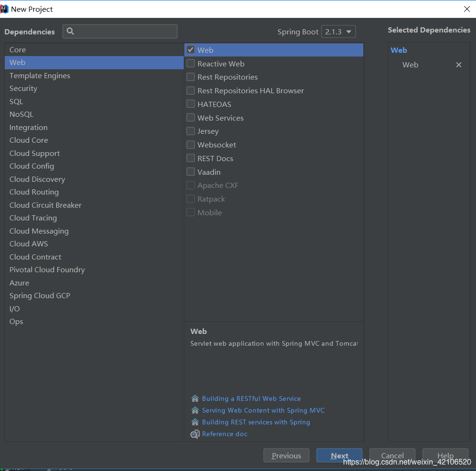Select the Cloud Config category
Image resolution: width=476 pixels, height=471 pixels.
[x=94, y=166]
